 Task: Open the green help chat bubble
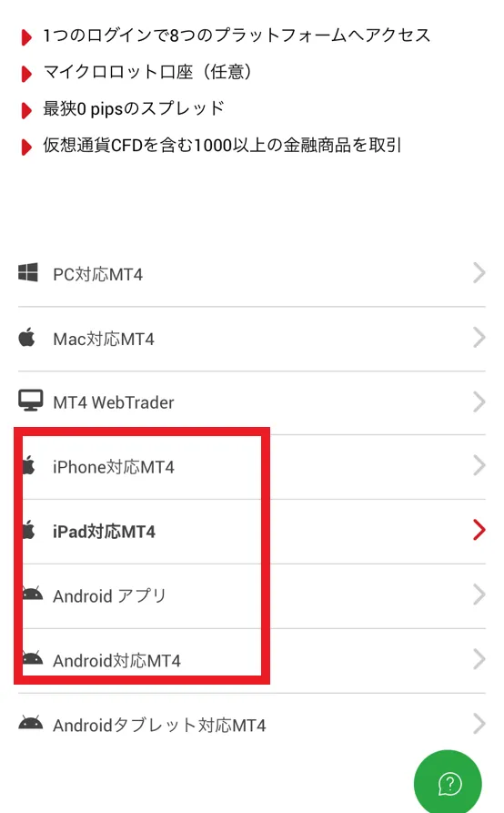(449, 782)
